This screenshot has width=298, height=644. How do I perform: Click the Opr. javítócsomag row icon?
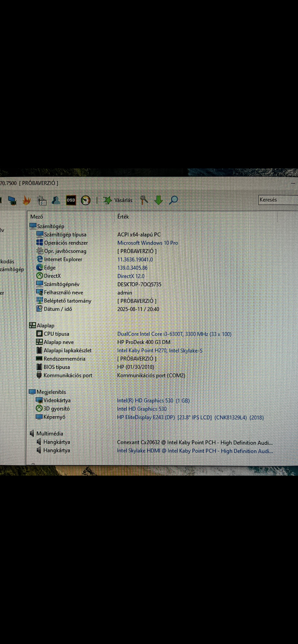[x=40, y=251]
